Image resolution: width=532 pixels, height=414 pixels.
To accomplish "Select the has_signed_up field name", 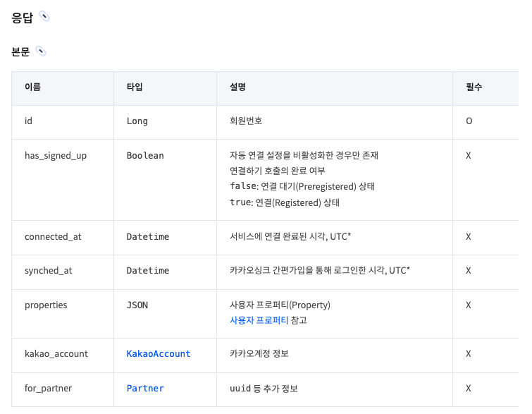I will pyautogui.click(x=56, y=155).
